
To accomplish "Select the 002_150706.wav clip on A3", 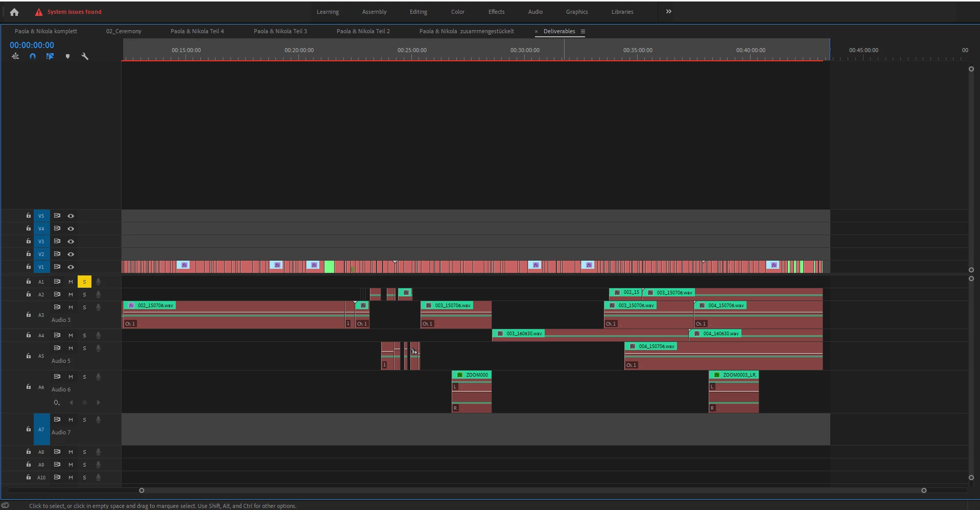I will click(x=234, y=314).
